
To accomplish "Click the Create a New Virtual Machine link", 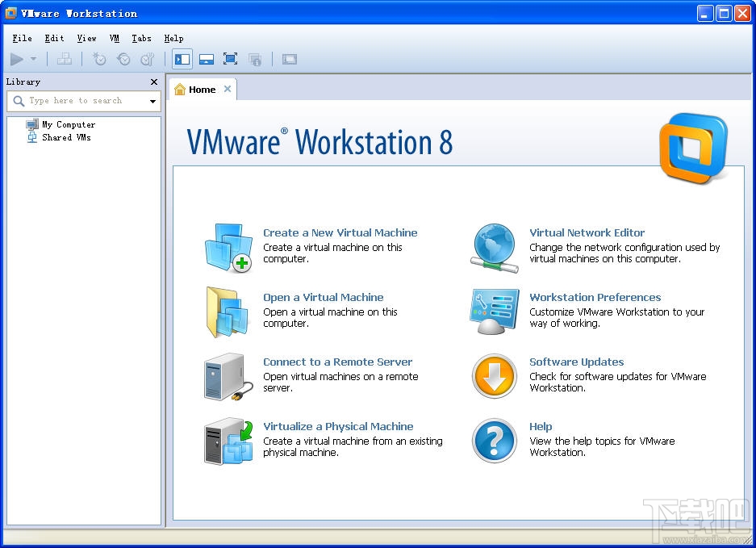I will pos(340,233).
